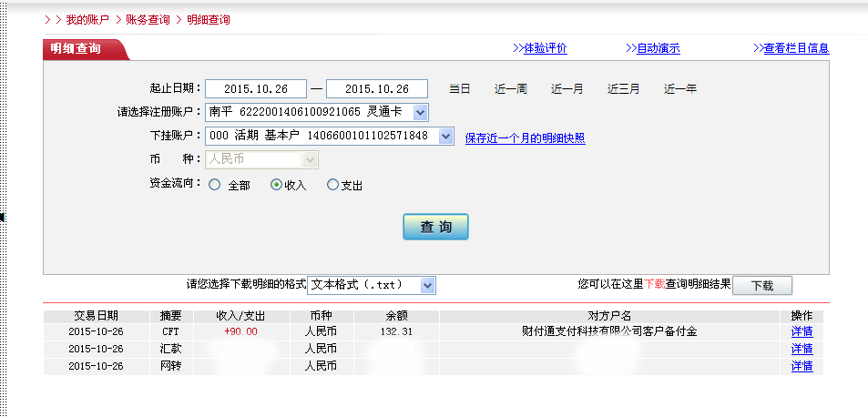This screenshot has height=417, width=868.
Task: Select the 支出 radio button
Action: coord(332,185)
